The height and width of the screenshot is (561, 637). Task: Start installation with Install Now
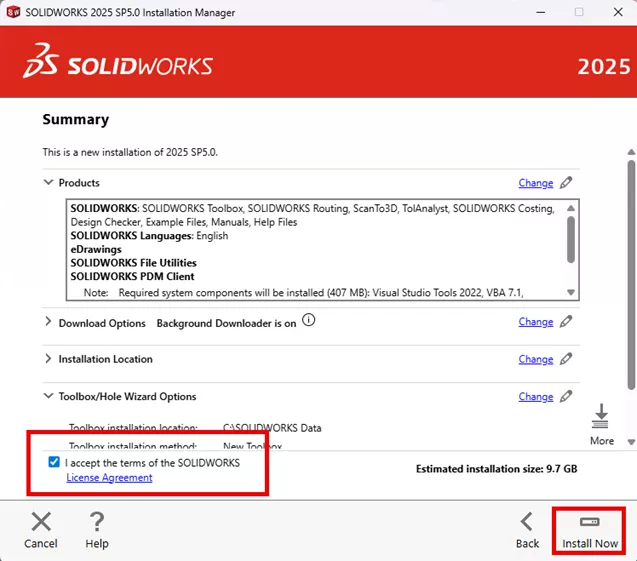[589, 531]
